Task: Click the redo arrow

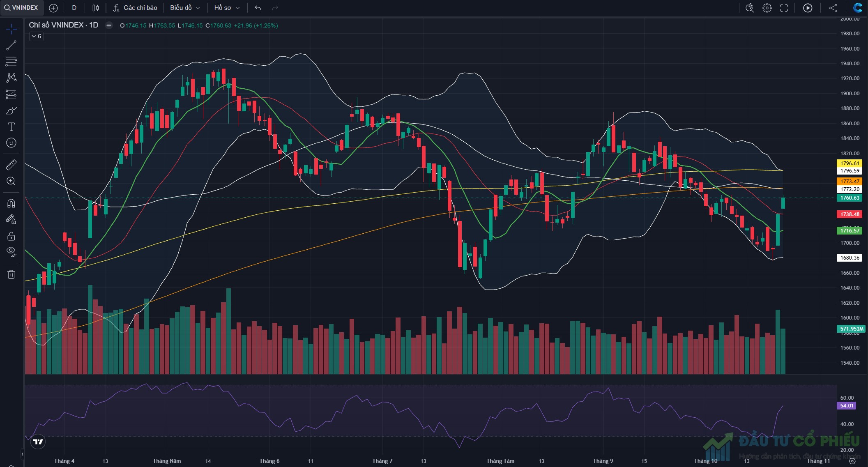Action: (275, 8)
